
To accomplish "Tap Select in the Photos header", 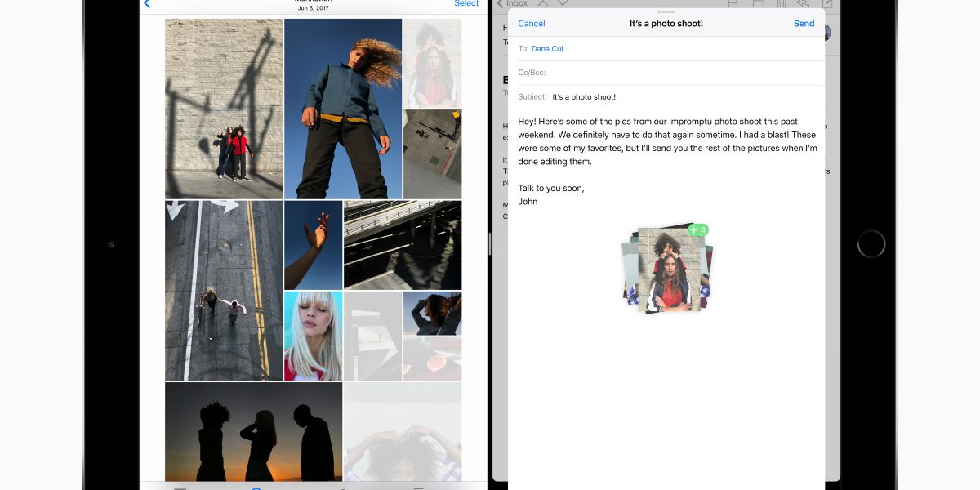I will (x=466, y=3).
